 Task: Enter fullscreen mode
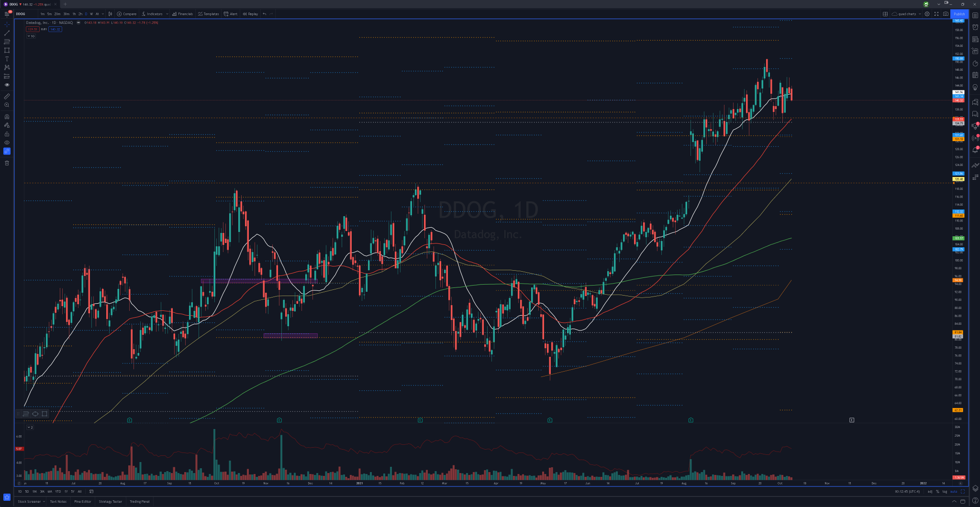click(x=936, y=14)
